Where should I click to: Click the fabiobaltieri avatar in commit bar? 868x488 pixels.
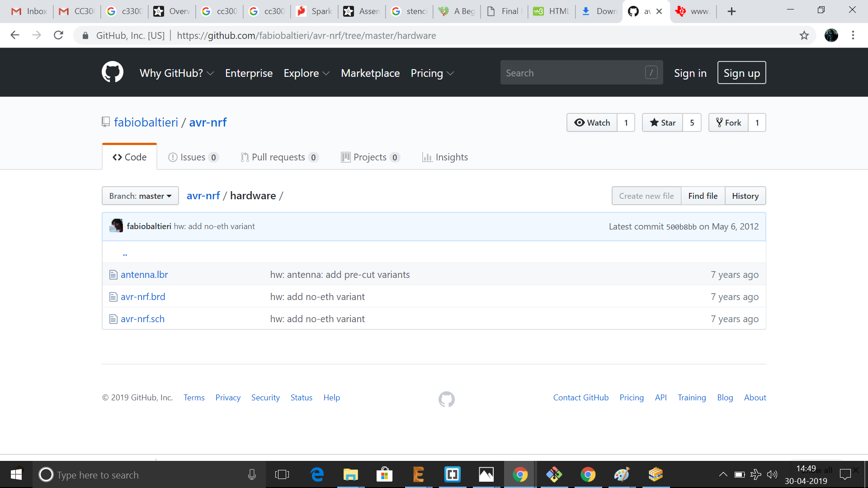pyautogui.click(x=116, y=226)
